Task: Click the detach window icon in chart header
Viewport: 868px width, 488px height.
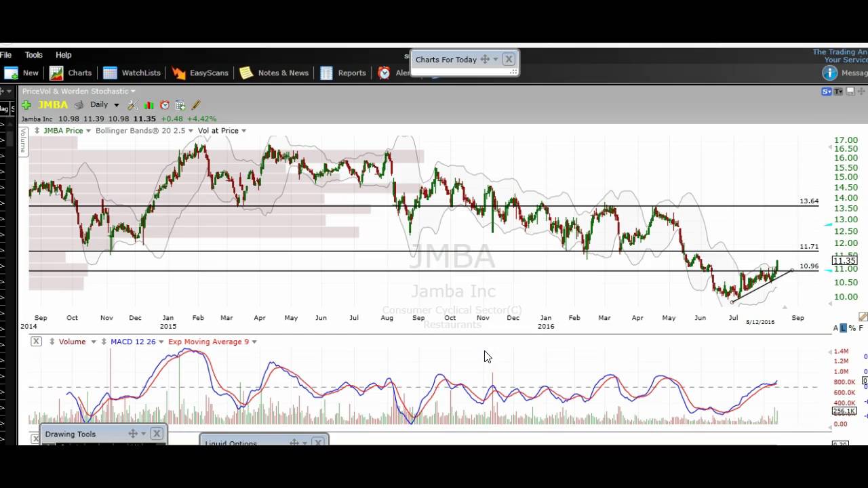Action: 850,91
